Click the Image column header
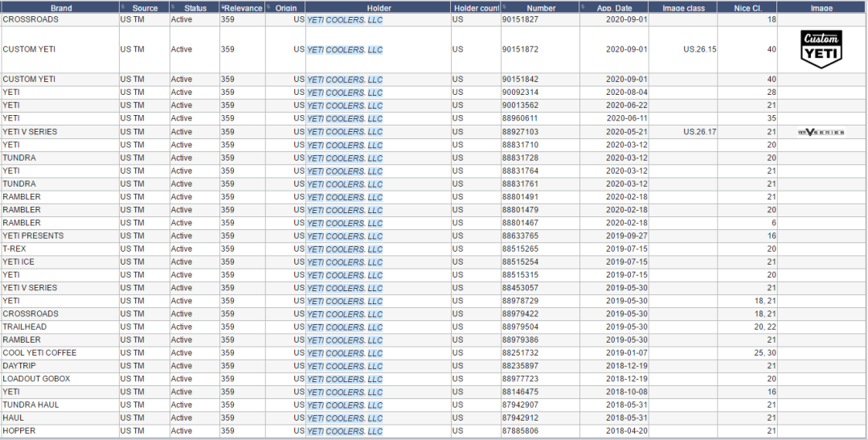The width and height of the screenshot is (868, 440). (822, 8)
